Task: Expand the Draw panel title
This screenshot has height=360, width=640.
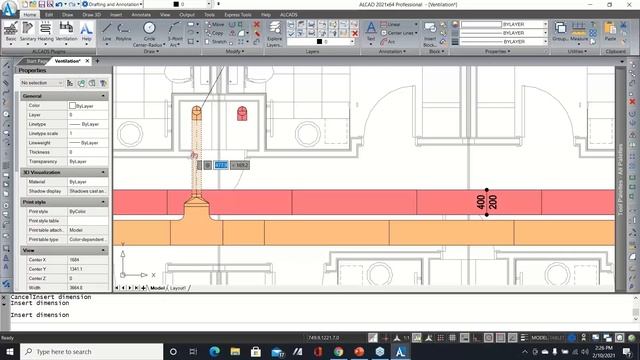Action: pyautogui.click(x=151, y=51)
